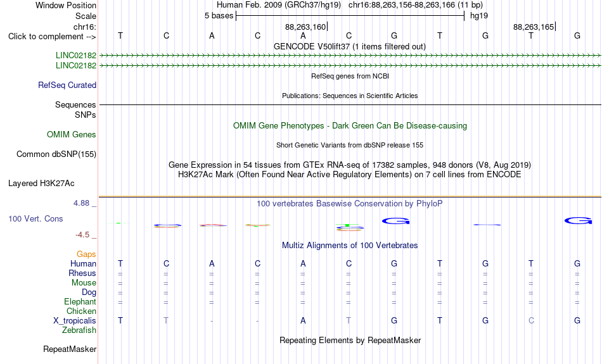Viewport: 602px width, 364px height.
Task: Click the Dog species label
Action: (x=89, y=292)
